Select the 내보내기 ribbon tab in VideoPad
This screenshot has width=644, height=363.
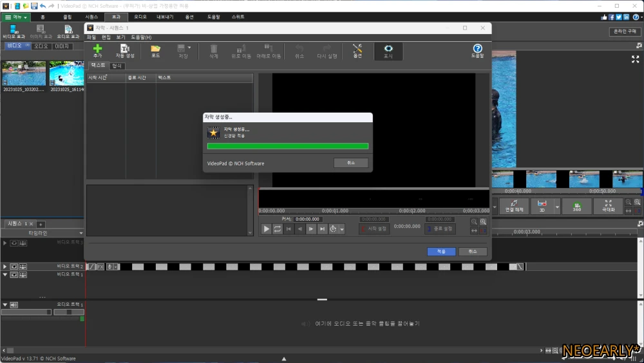[165, 17]
